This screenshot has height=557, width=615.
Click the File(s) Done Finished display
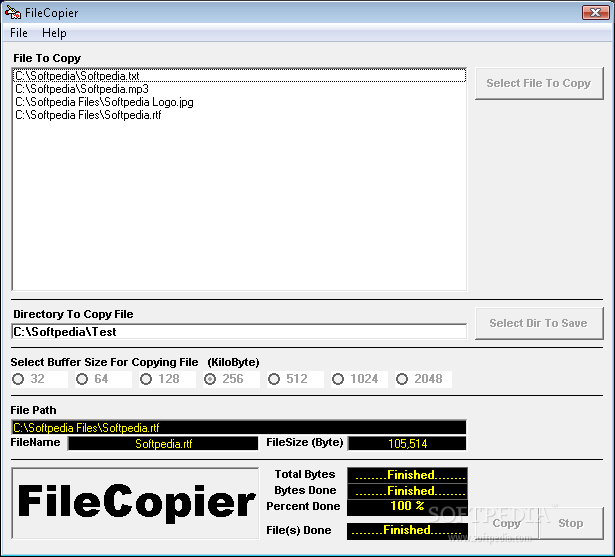click(x=408, y=531)
